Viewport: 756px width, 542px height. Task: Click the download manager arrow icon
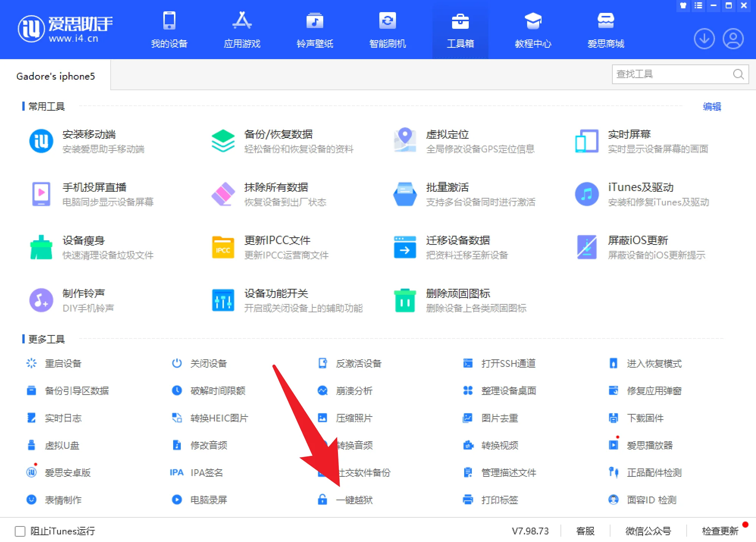704,39
